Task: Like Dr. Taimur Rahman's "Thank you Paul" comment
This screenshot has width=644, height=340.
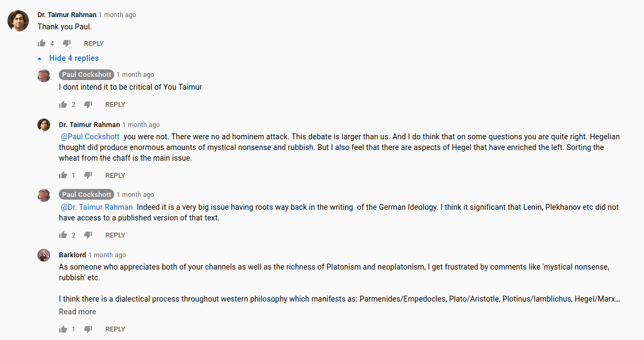Action: coord(42,44)
